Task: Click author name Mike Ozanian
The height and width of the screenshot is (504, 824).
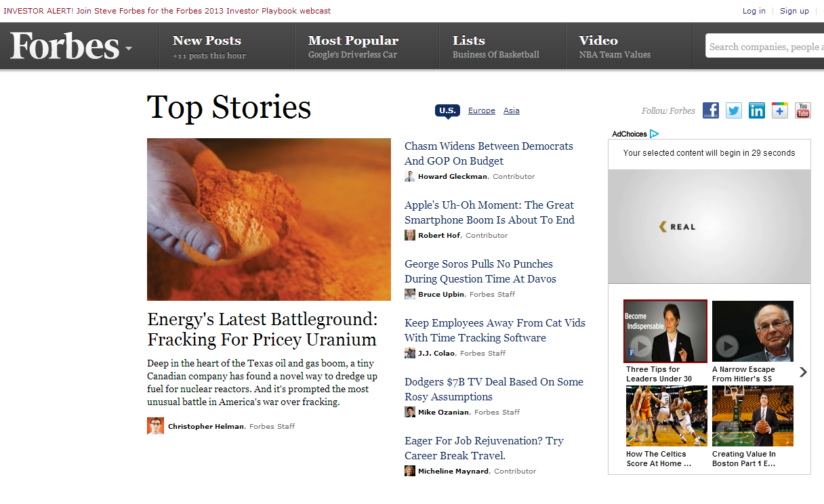Action: click(443, 412)
